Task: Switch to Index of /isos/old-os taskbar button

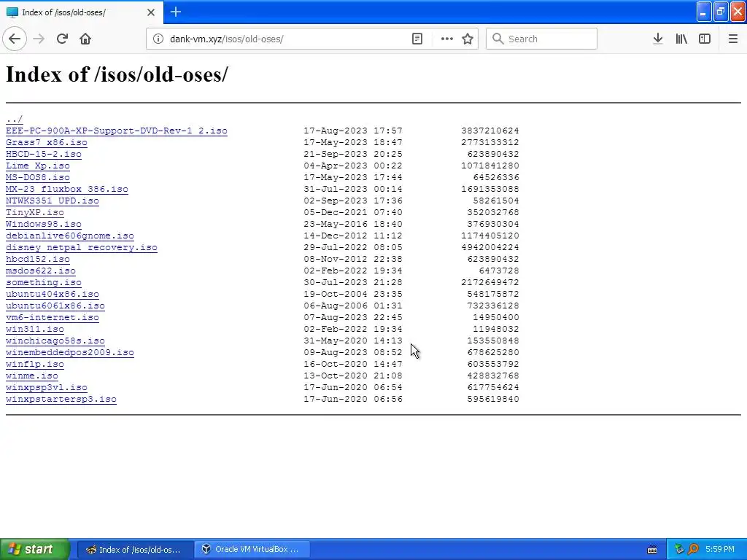Action: pos(135,550)
